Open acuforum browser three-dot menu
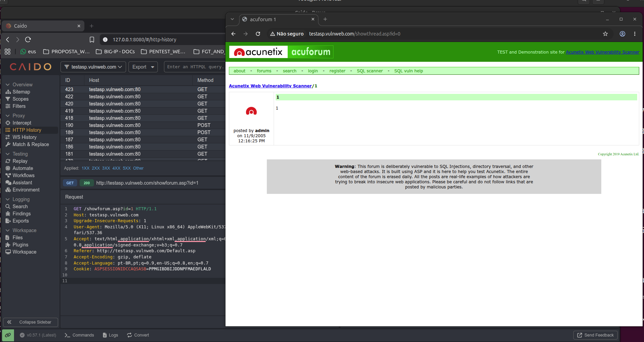Image resolution: width=644 pixels, height=342 pixels. pyautogui.click(x=635, y=34)
